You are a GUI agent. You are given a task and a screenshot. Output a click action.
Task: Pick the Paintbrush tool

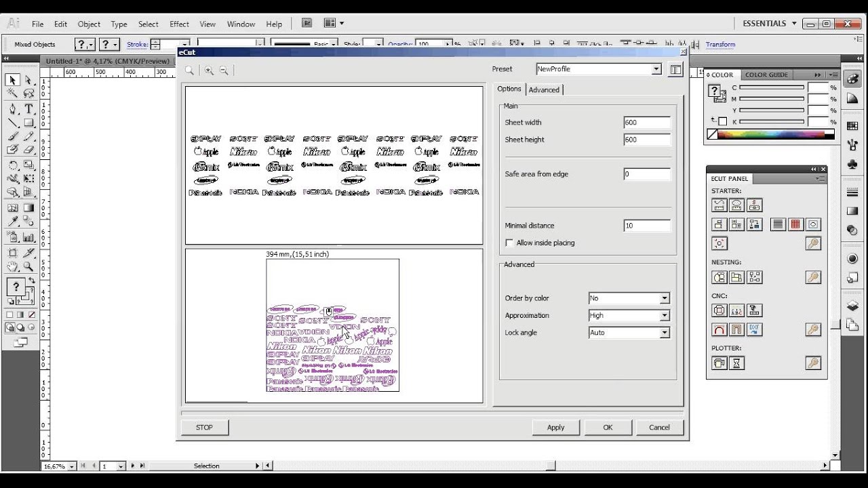13,137
